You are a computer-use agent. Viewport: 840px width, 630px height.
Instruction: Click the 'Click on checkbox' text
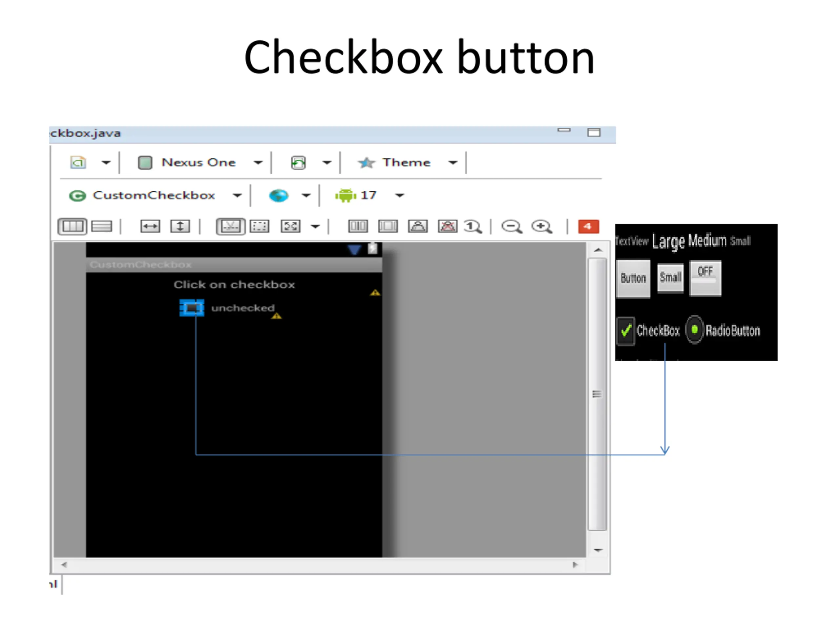coord(234,285)
